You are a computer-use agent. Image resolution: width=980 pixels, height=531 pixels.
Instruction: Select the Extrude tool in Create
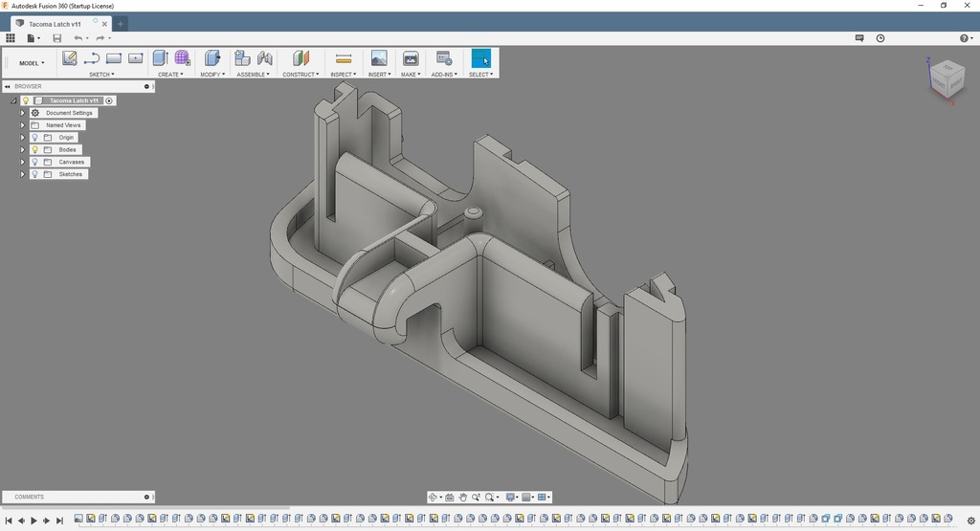(x=160, y=58)
